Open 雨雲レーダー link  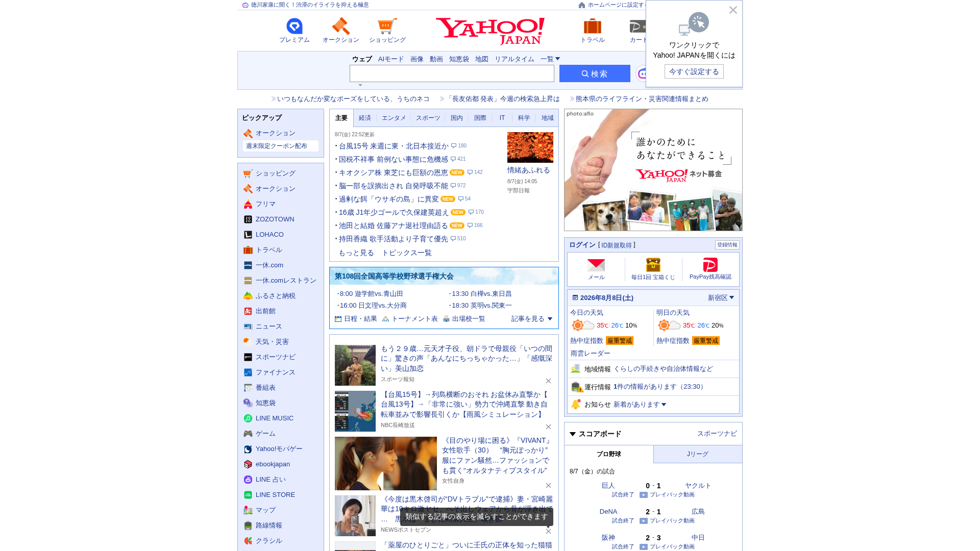pyautogui.click(x=590, y=354)
